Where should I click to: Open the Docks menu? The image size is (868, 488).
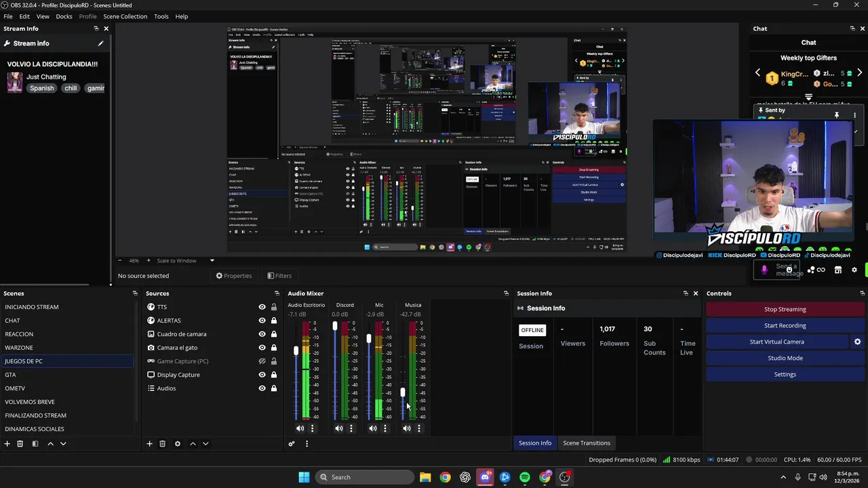(64, 16)
